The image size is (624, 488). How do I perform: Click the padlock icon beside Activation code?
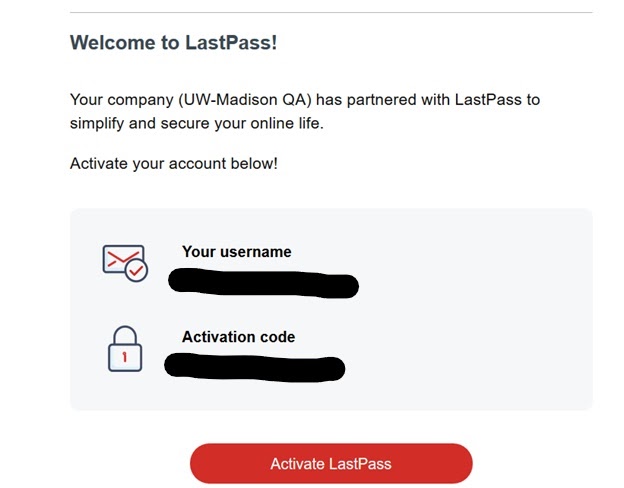pyautogui.click(x=125, y=349)
